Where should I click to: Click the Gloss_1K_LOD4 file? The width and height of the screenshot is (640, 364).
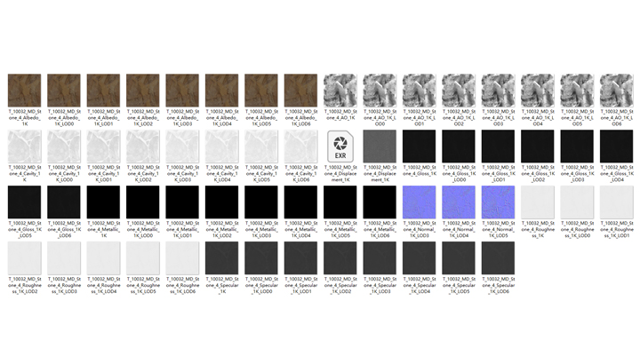click(617, 146)
